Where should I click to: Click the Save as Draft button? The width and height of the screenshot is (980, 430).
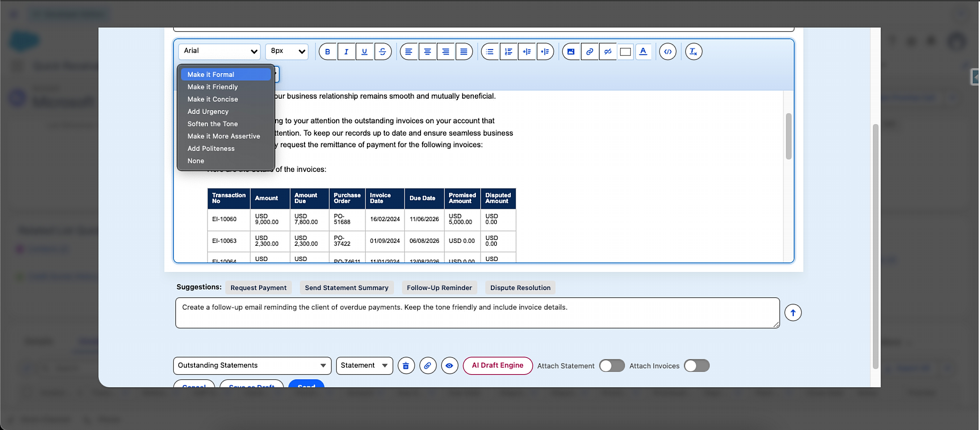[251, 384]
